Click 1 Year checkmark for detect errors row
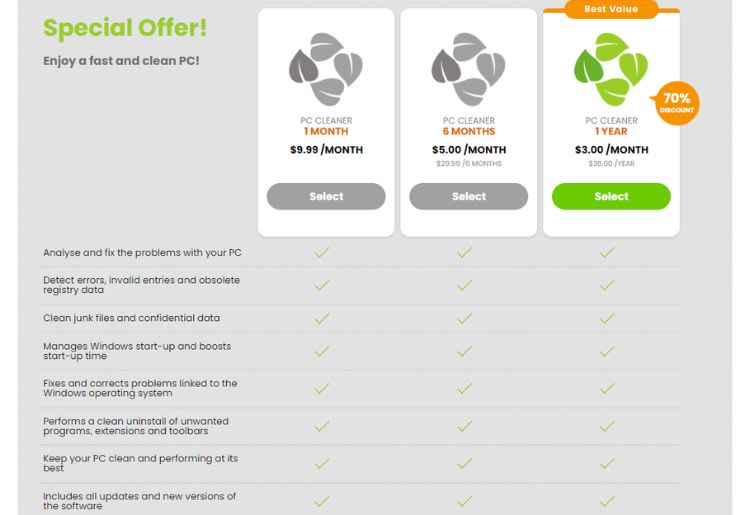The image size is (750, 515). tap(607, 285)
